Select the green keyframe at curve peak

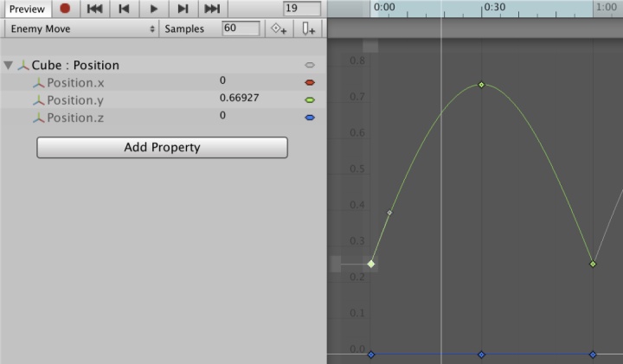coord(481,85)
